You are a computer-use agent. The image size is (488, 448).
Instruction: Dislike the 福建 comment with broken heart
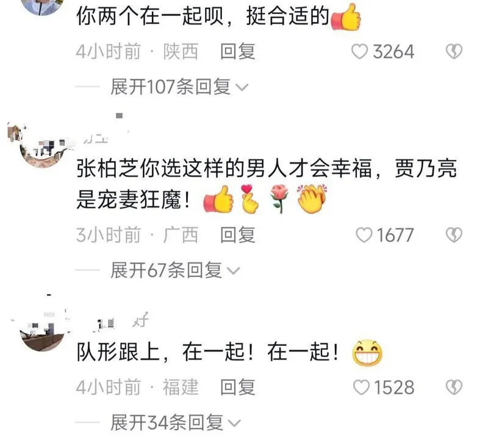(454, 388)
